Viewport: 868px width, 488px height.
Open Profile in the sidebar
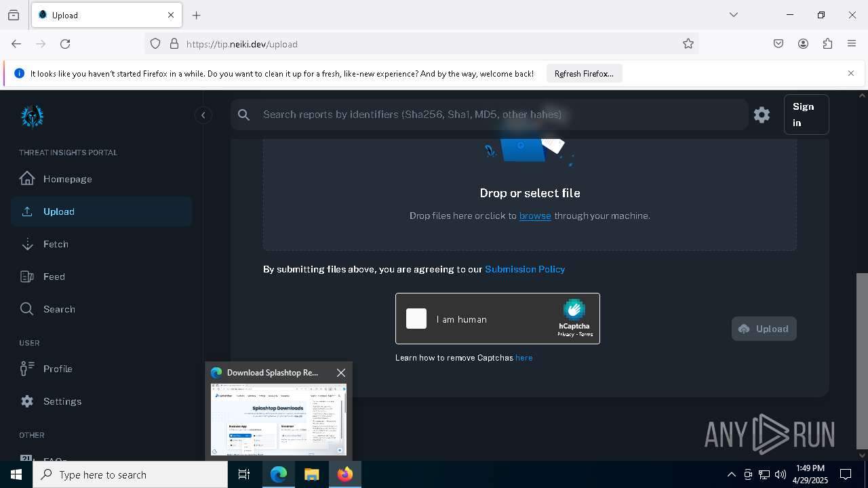point(102,369)
